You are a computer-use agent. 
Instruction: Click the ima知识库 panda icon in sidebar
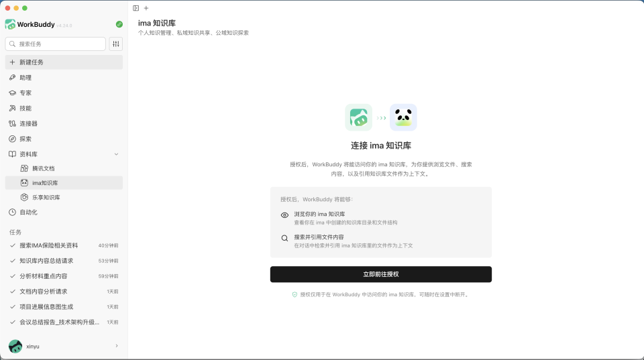[x=24, y=182]
